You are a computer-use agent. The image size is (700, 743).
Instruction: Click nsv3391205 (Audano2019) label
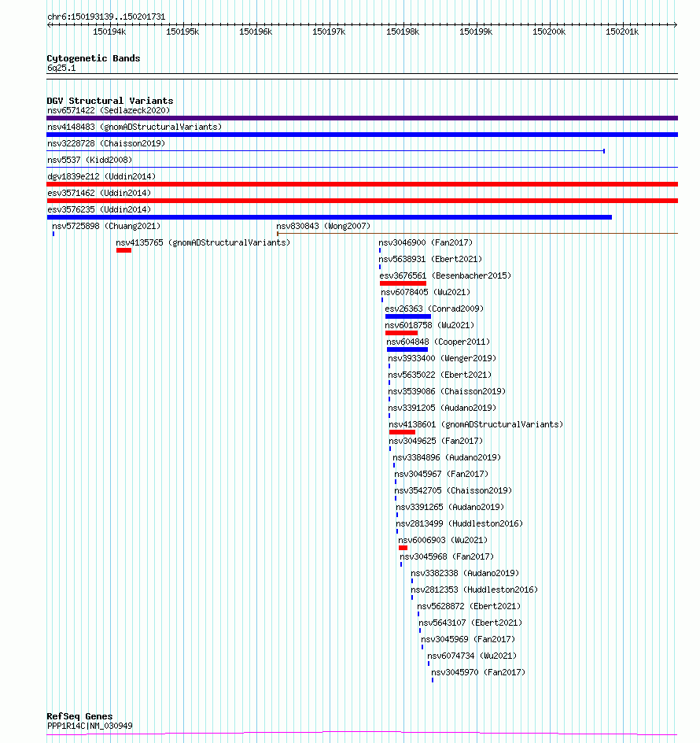[x=442, y=408]
